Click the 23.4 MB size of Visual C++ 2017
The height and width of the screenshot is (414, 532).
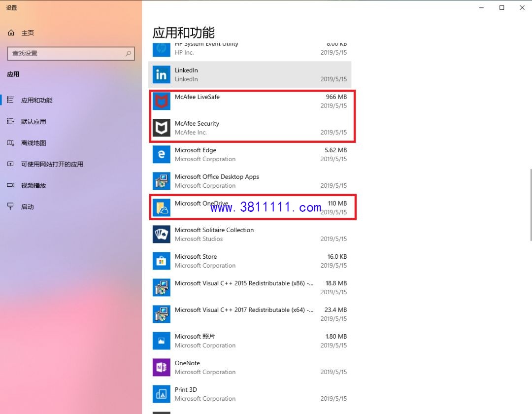(x=335, y=310)
